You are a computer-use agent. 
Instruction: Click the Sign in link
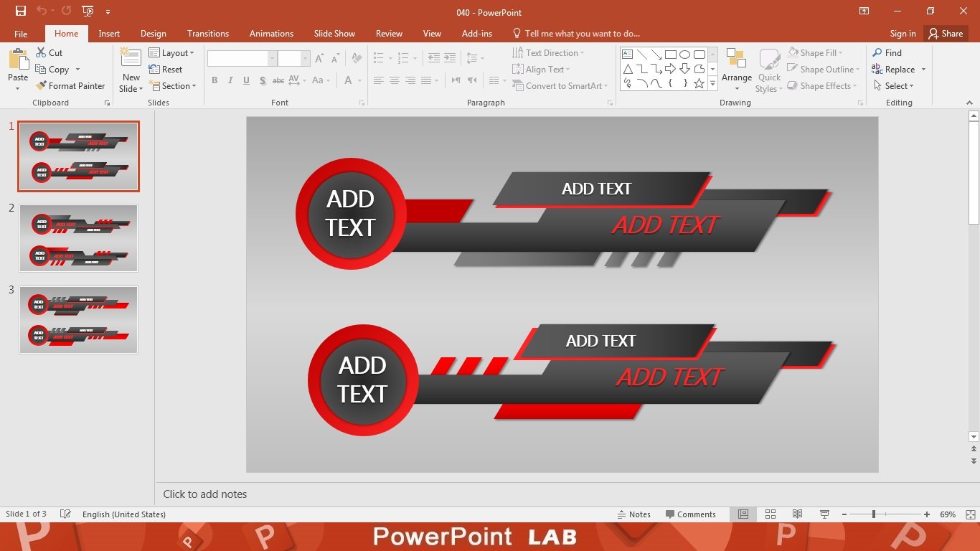pyautogui.click(x=903, y=34)
